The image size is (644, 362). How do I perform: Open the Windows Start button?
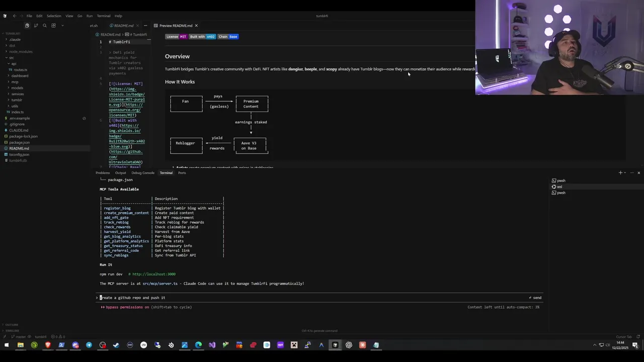coord(7,345)
